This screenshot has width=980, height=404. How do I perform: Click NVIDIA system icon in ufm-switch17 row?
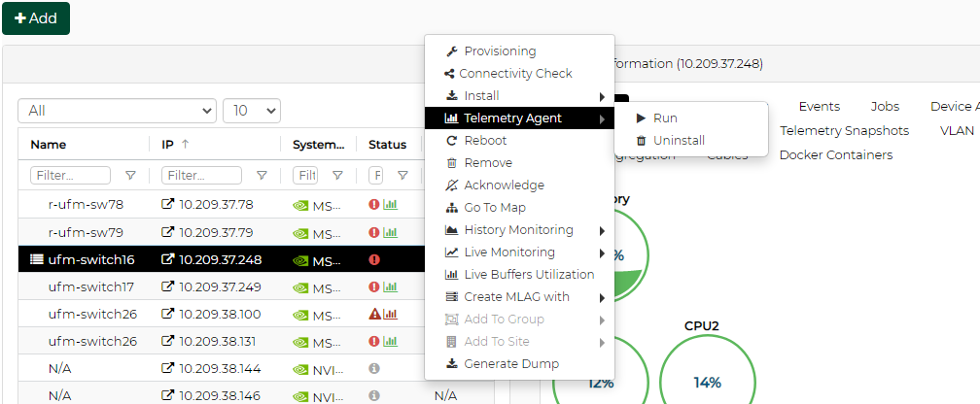click(301, 287)
